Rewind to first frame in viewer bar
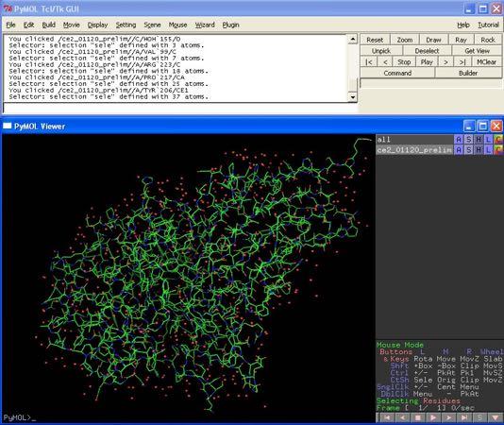The width and height of the screenshot is (504, 425). click(x=387, y=417)
